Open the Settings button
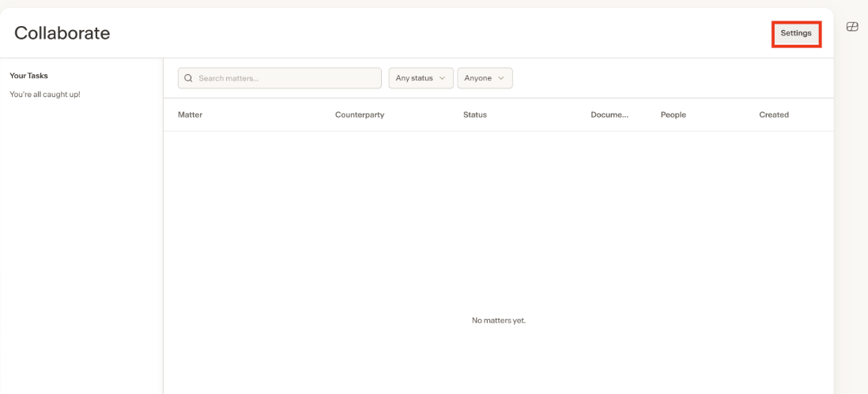This screenshot has width=868, height=394. (796, 33)
